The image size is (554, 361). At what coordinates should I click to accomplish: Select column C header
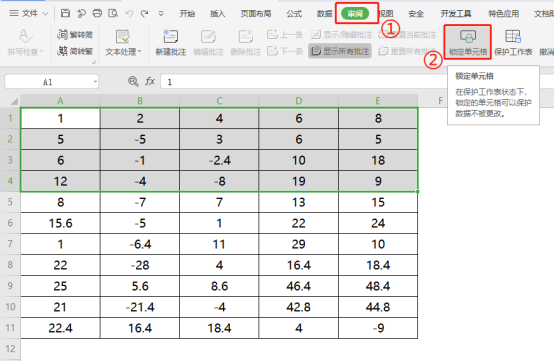click(x=219, y=101)
